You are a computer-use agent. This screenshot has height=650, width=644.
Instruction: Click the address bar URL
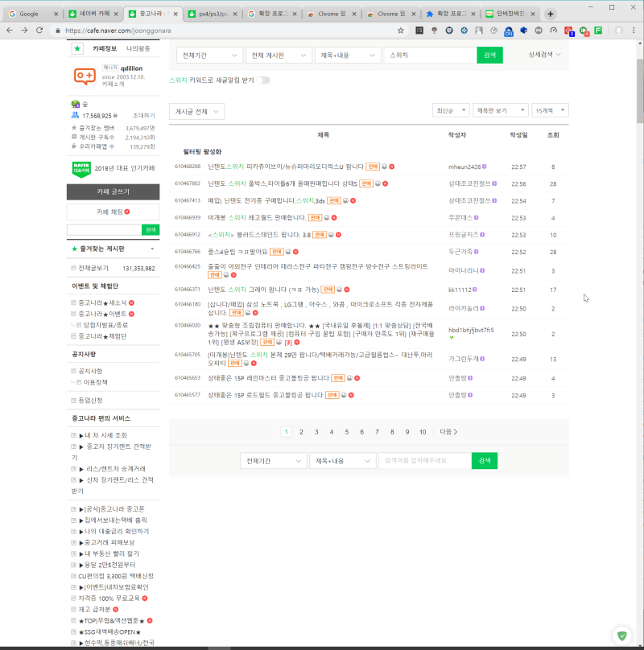(x=118, y=31)
